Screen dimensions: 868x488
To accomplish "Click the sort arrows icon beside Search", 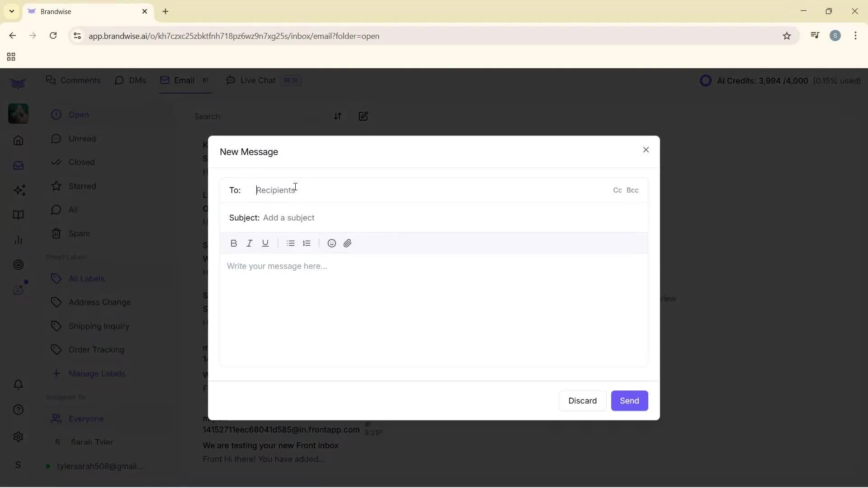I will coord(339,116).
